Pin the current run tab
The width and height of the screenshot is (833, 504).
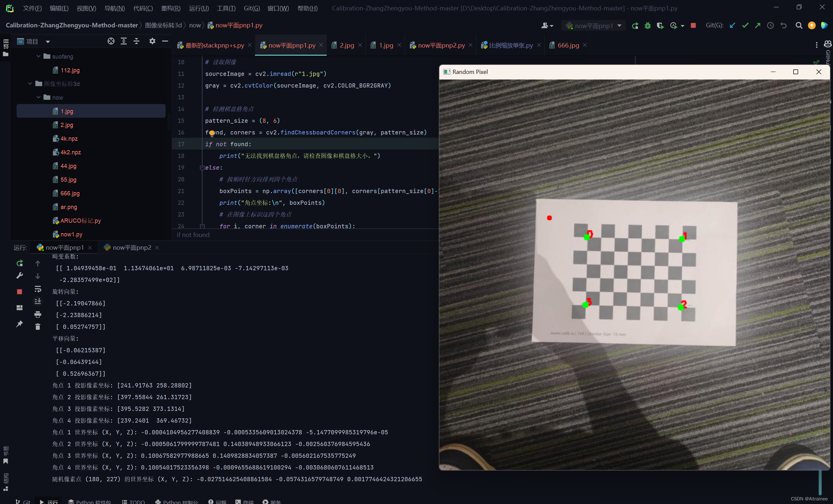[x=20, y=324]
